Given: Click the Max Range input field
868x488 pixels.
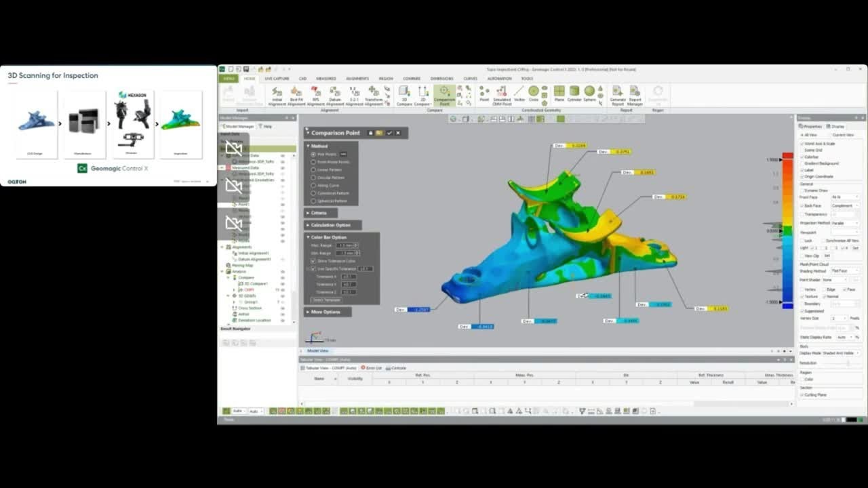Looking at the screenshot, I should pos(349,245).
